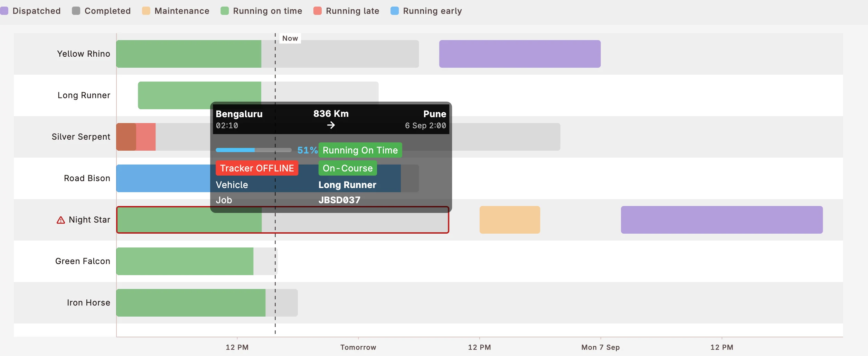The width and height of the screenshot is (868, 356).
Task: Click the 6 Sep 2:00 arrival time
Action: pos(425,126)
